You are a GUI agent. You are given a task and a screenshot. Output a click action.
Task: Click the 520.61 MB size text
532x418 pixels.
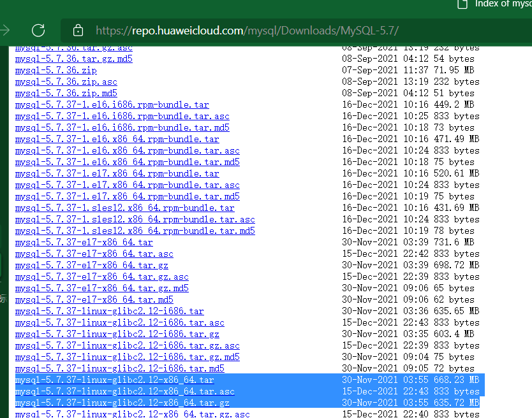(x=456, y=173)
